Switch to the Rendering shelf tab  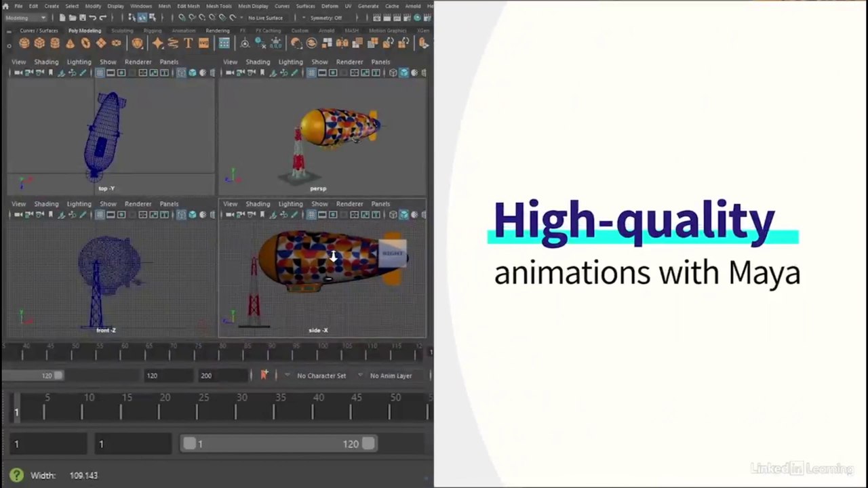pos(218,30)
